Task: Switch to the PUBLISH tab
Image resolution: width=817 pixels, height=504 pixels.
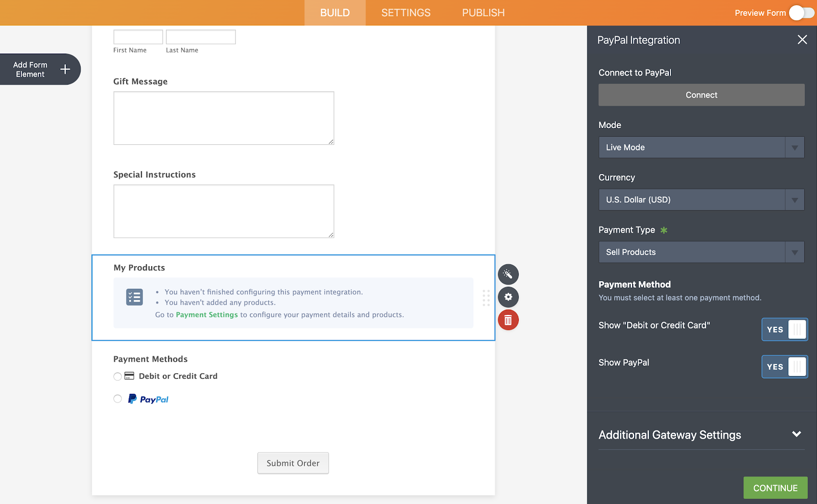Action: coord(483,13)
